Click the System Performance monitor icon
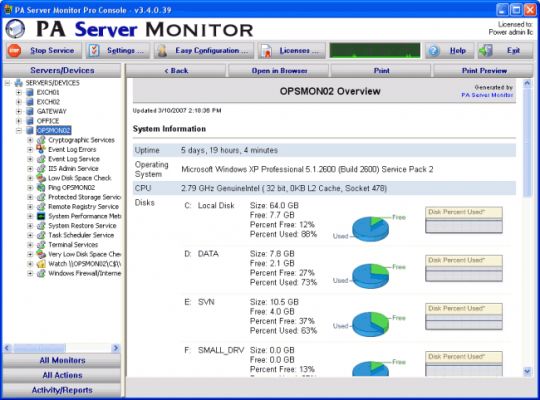This screenshot has width=540, height=400. point(41,216)
